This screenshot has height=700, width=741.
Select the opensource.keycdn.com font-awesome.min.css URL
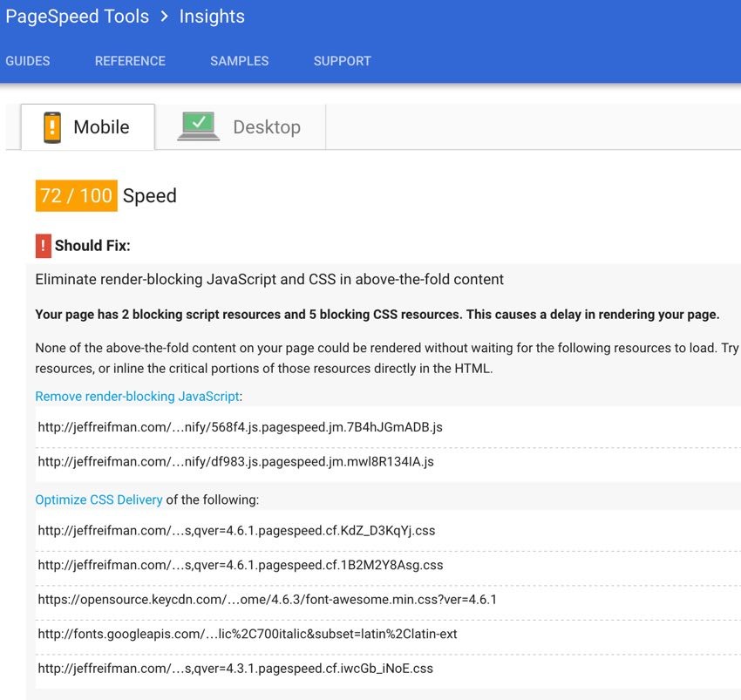pos(268,600)
